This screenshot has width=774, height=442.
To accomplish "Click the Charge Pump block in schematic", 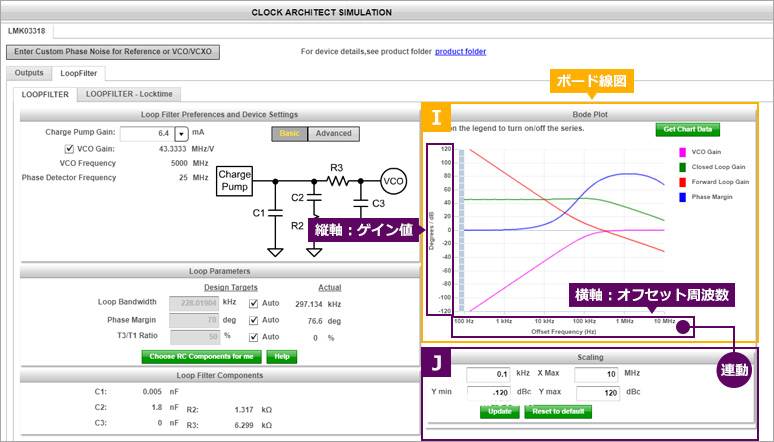I will [x=234, y=181].
